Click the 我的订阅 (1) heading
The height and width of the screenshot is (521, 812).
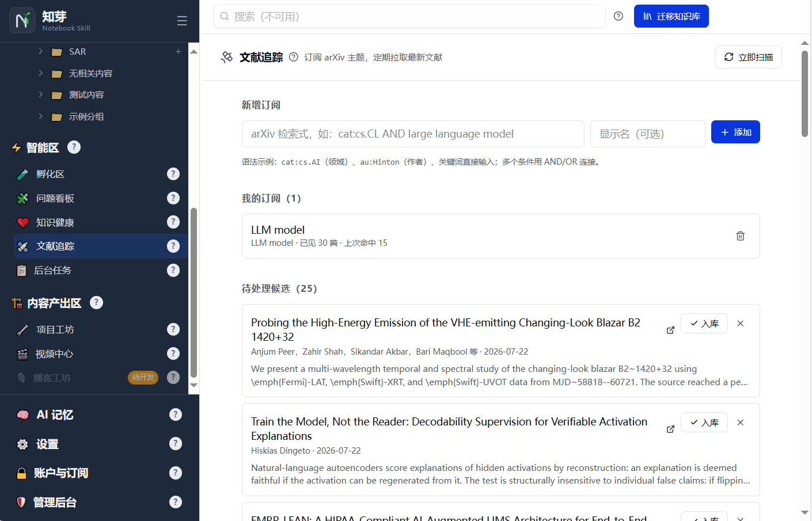point(271,198)
